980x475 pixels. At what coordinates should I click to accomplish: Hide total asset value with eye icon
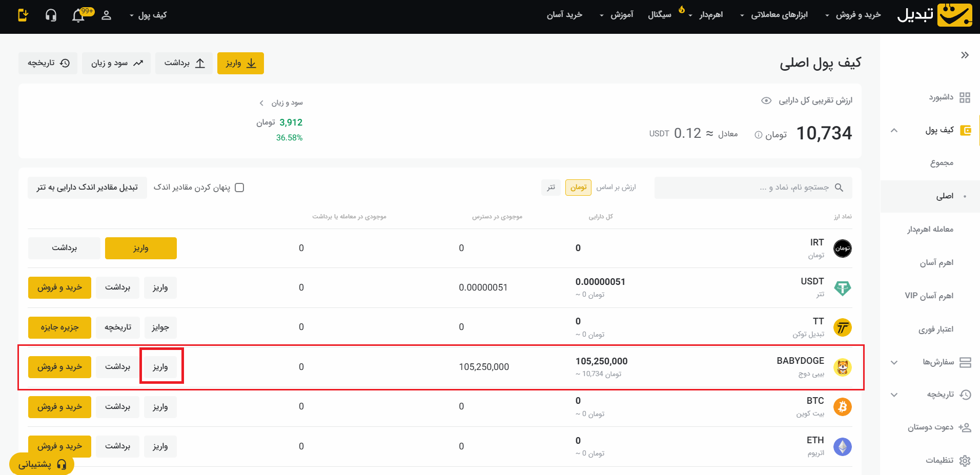click(766, 100)
